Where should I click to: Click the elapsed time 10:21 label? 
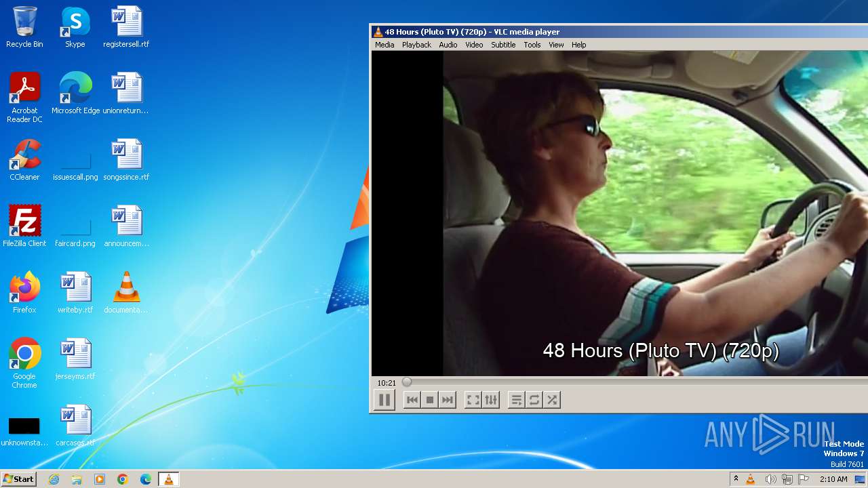(x=387, y=383)
